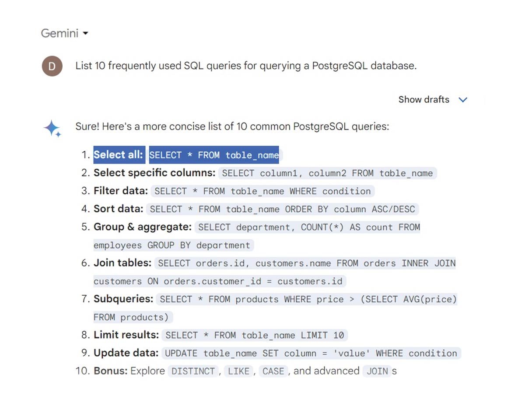Screen dimensions: 525x420
Task: Click the Select specific columns code snippet
Action: (x=327, y=173)
